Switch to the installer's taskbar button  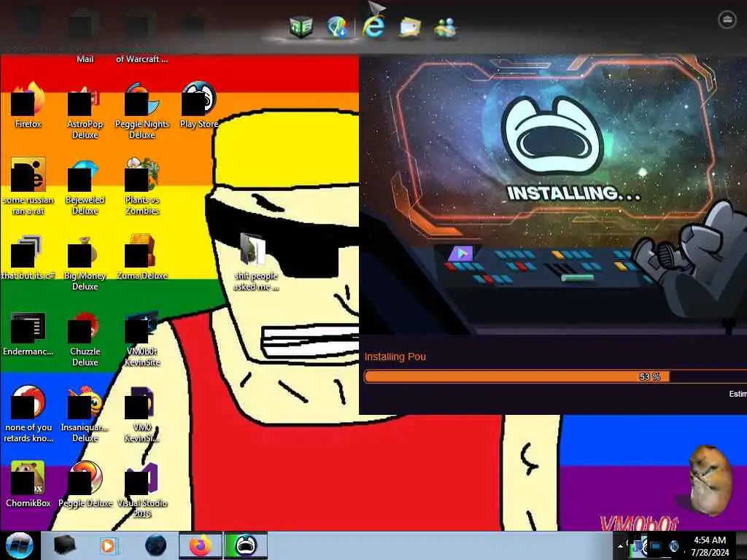click(x=246, y=545)
